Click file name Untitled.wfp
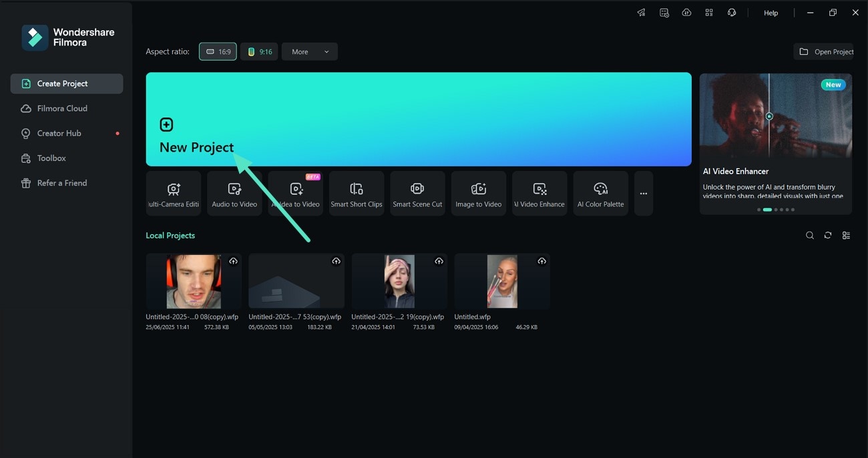868x458 pixels. pyautogui.click(x=473, y=317)
